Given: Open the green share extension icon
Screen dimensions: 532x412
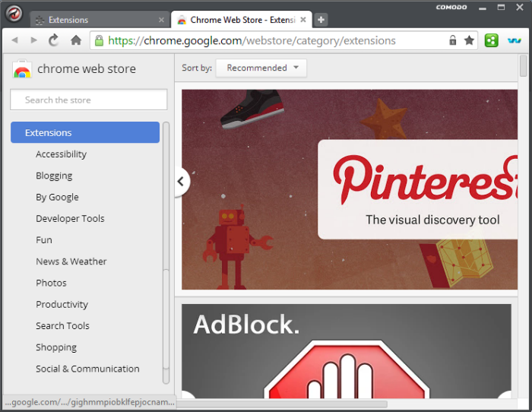Looking at the screenshot, I should (491, 40).
